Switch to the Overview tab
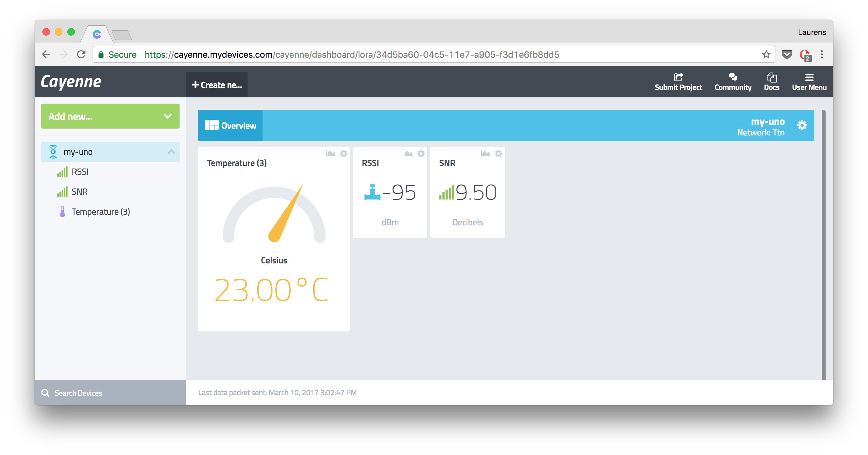 tap(230, 125)
